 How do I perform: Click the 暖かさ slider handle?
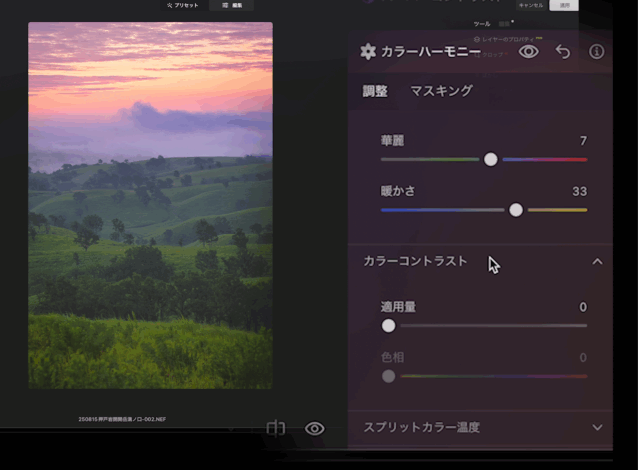516,210
